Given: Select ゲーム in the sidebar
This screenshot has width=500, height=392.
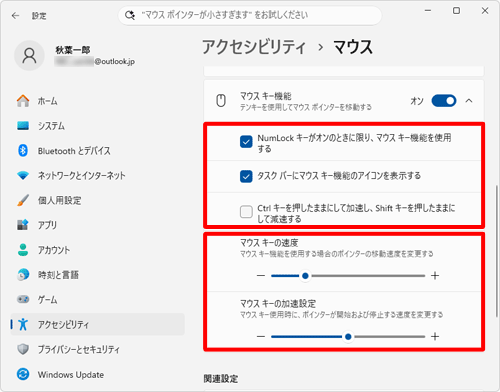Looking at the screenshot, I should (98, 299).
